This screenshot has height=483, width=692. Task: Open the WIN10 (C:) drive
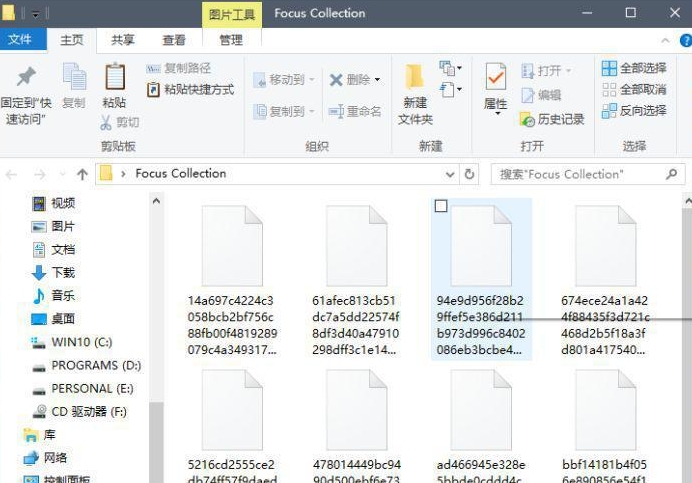(71, 342)
